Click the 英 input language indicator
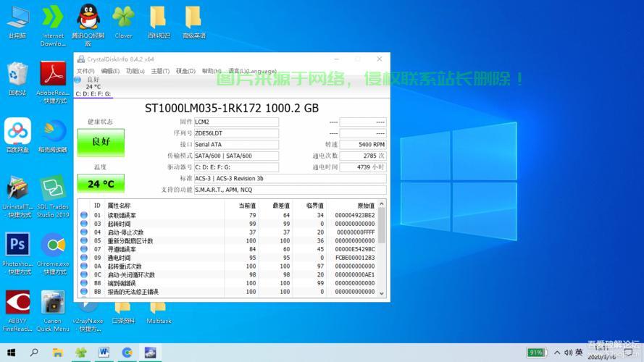Image resolution: width=644 pixels, height=362 pixels. (x=579, y=353)
